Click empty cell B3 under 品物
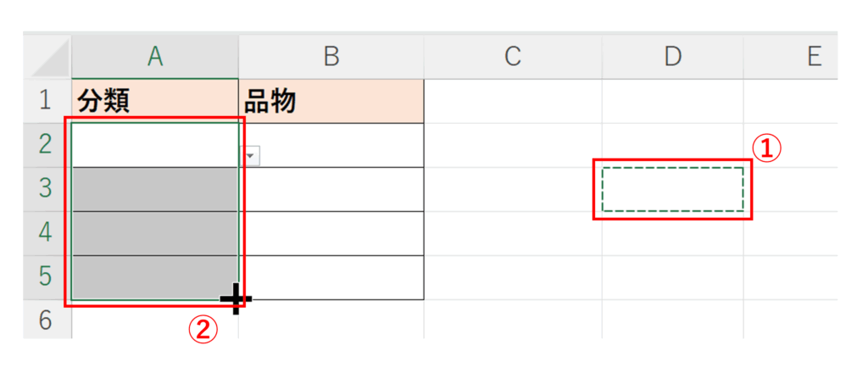 click(331, 189)
